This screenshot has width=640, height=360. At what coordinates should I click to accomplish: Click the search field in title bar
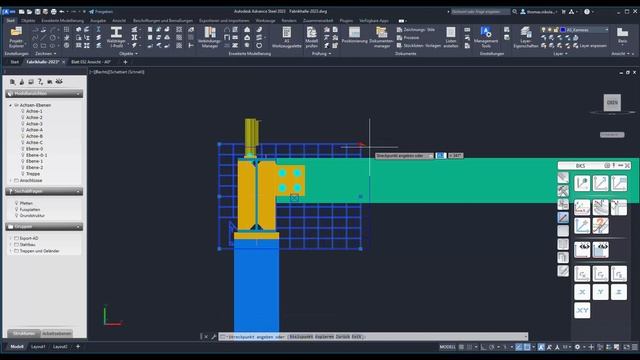tap(480, 11)
